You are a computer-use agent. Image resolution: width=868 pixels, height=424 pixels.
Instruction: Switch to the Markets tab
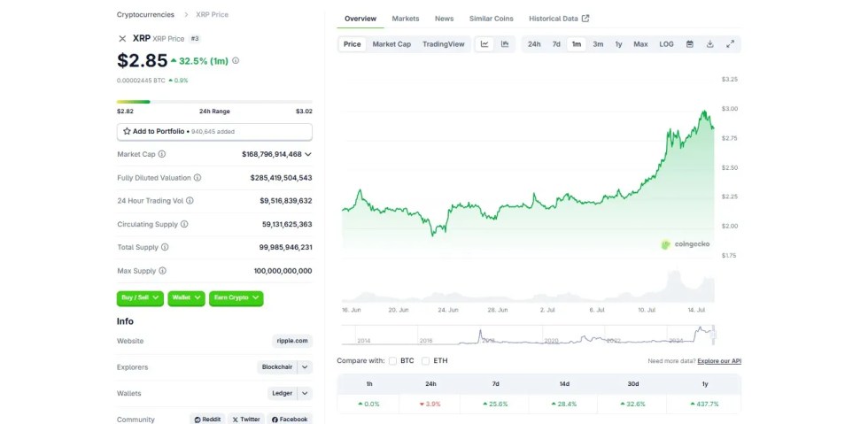(406, 19)
